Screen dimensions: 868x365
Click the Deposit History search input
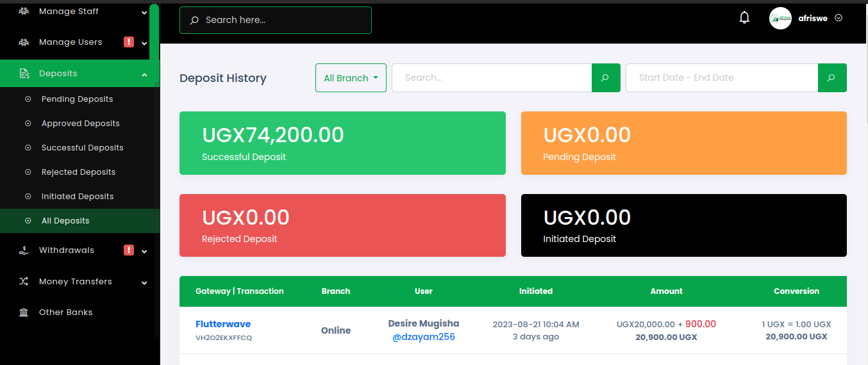click(x=492, y=77)
